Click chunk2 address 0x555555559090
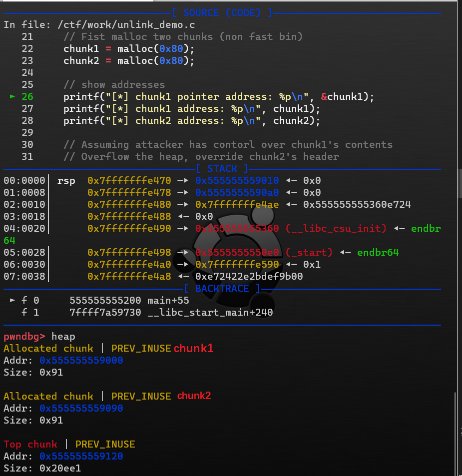The width and height of the screenshot is (462, 476). 81,408
